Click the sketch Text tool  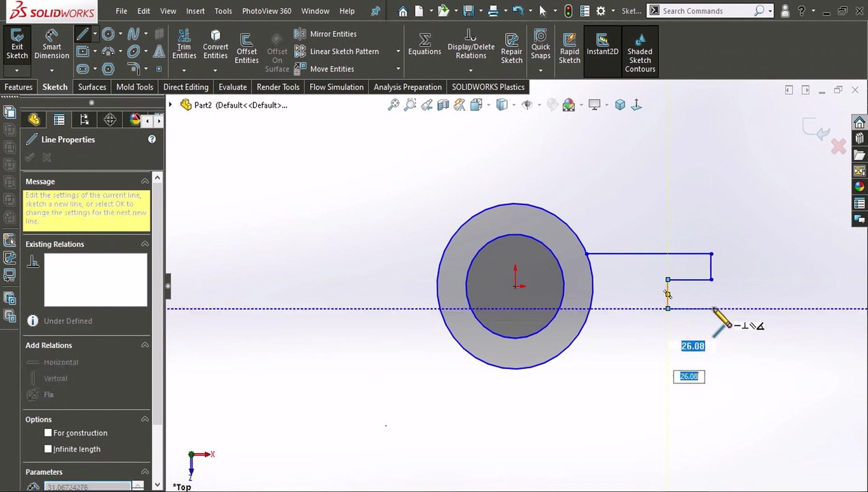159,51
